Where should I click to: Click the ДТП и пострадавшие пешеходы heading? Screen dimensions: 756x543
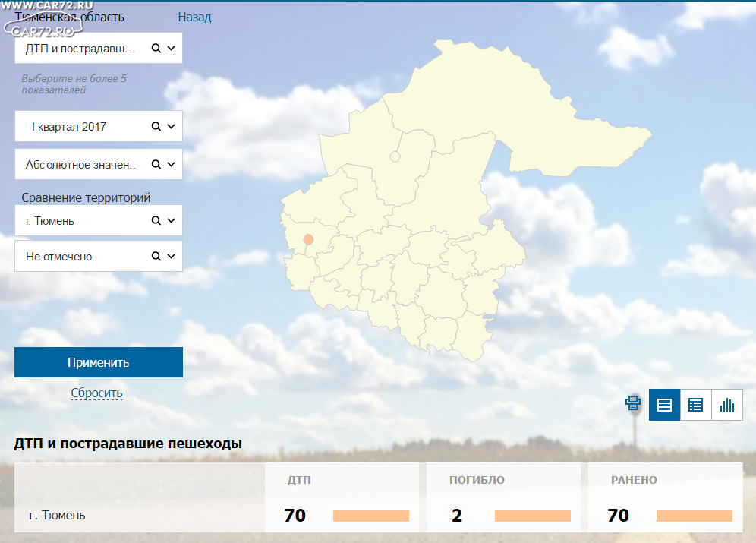click(x=128, y=444)
